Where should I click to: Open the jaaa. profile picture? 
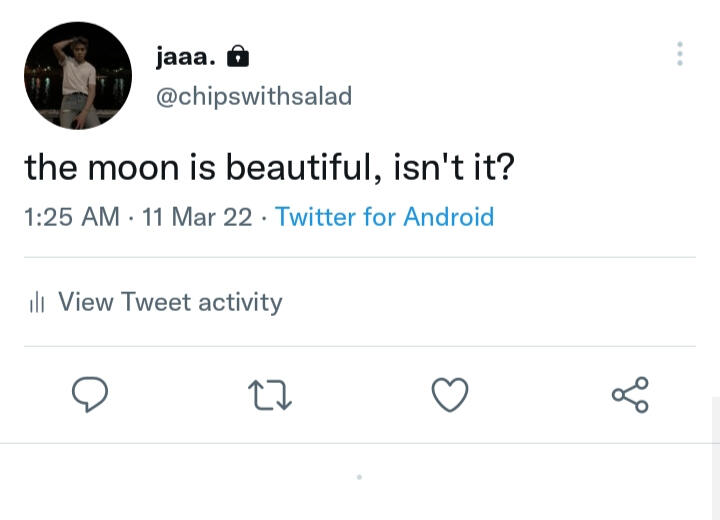[x=78, y=76]
